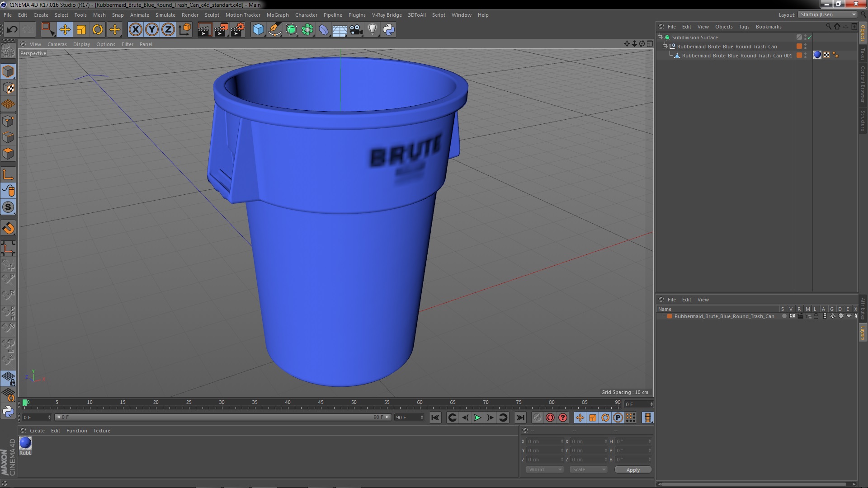This screenshot has height=488, width=868.
Task: Toggle layer View visibility eye icon
Action: point(792,316)
